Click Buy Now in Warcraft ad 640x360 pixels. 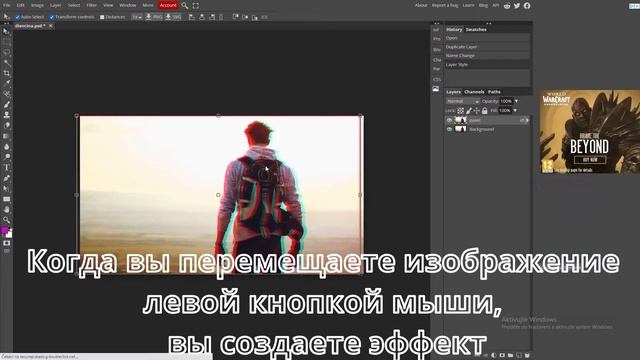pos(590,160)
